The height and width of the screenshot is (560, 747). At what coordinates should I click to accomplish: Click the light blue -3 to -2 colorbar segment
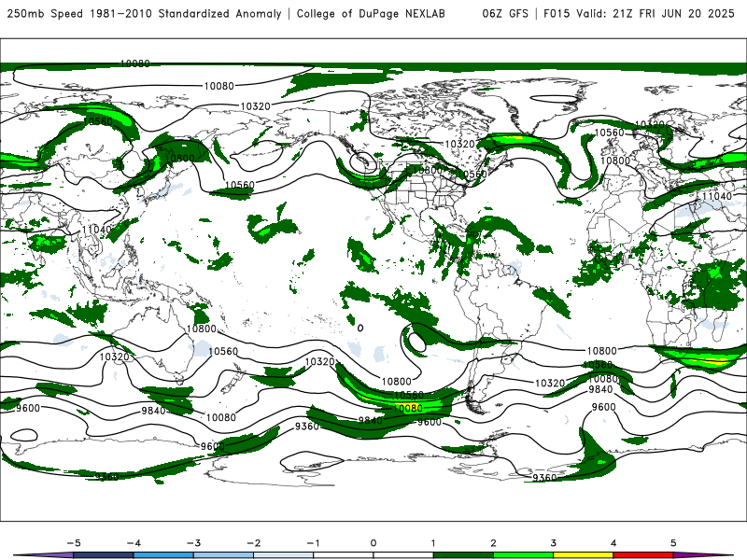(223, 555)
